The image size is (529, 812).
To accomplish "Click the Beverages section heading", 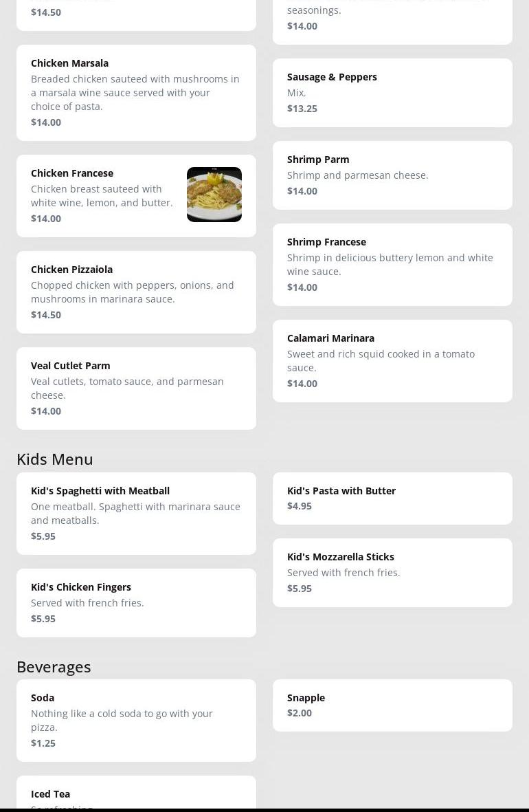I will click(x=54, y=666).
